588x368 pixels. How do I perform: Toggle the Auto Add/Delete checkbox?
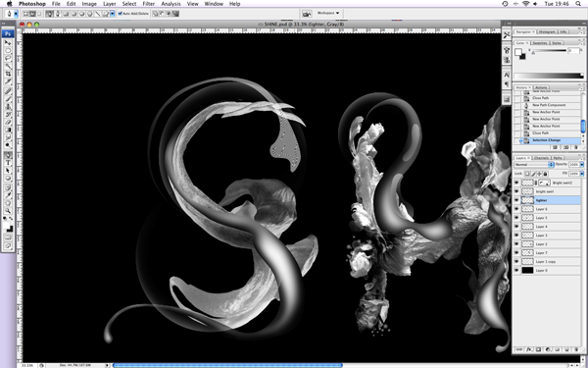[121, 14]
